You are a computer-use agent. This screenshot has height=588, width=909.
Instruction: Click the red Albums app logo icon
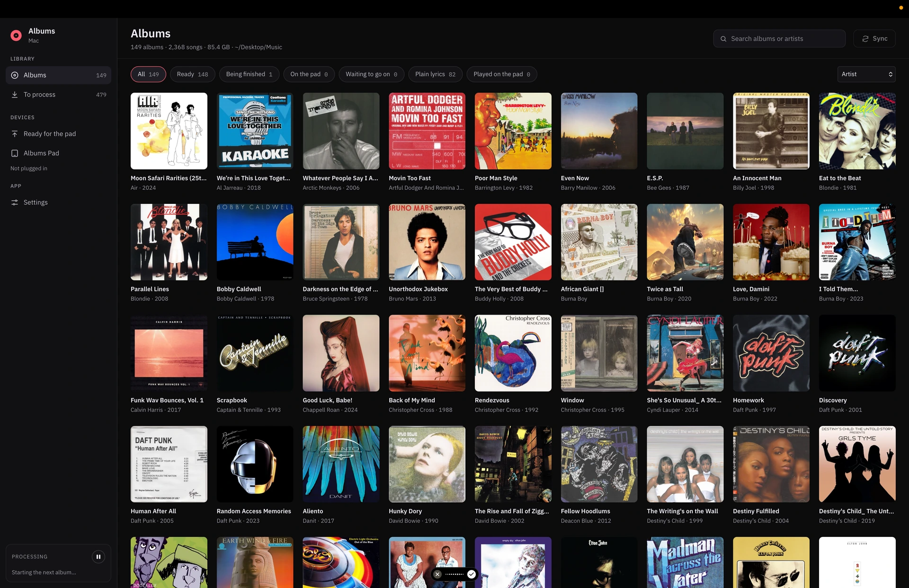tap(16, 35)
